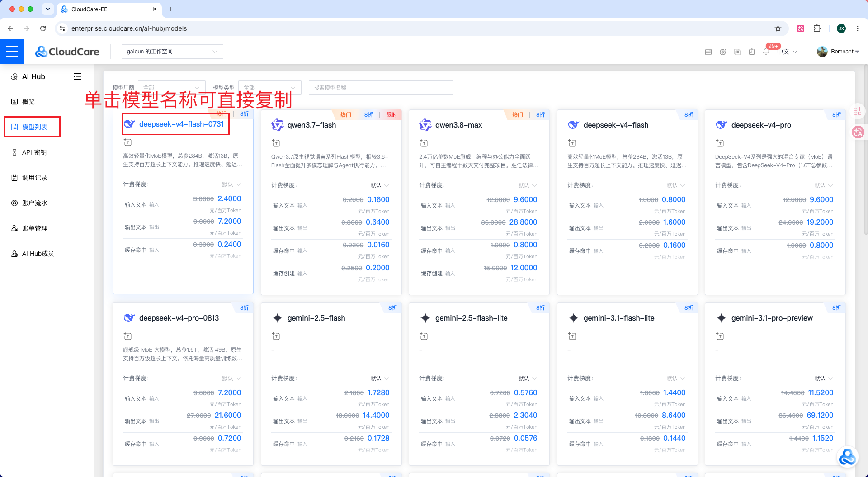Image resolution: width=868 pixels, height=477 pixels.
Task: Open the Chrome JX profile button
Action: pyautogui.click(x=841, y=28)
